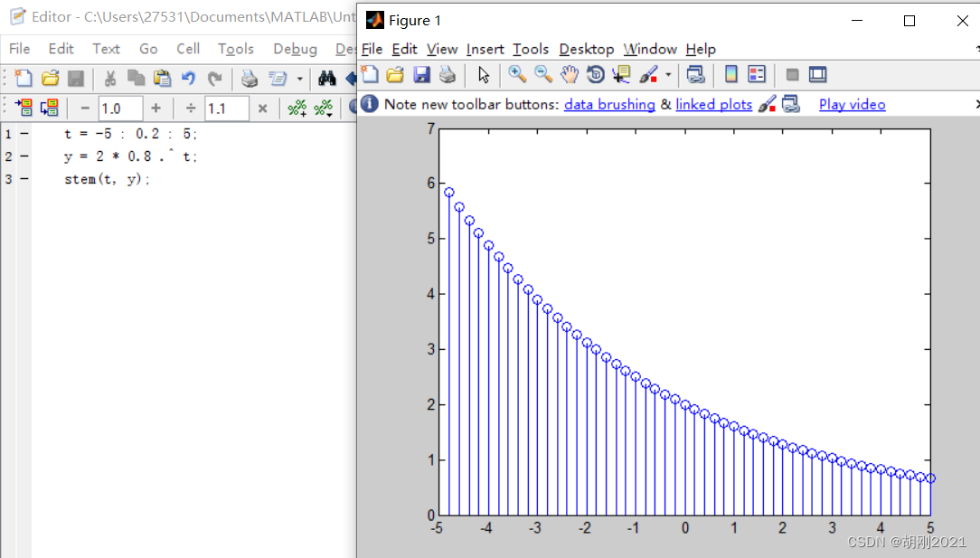This screenshot has width=980, height=558.
Task: Open brush color dropdown arrow
Action: point(668,75)
